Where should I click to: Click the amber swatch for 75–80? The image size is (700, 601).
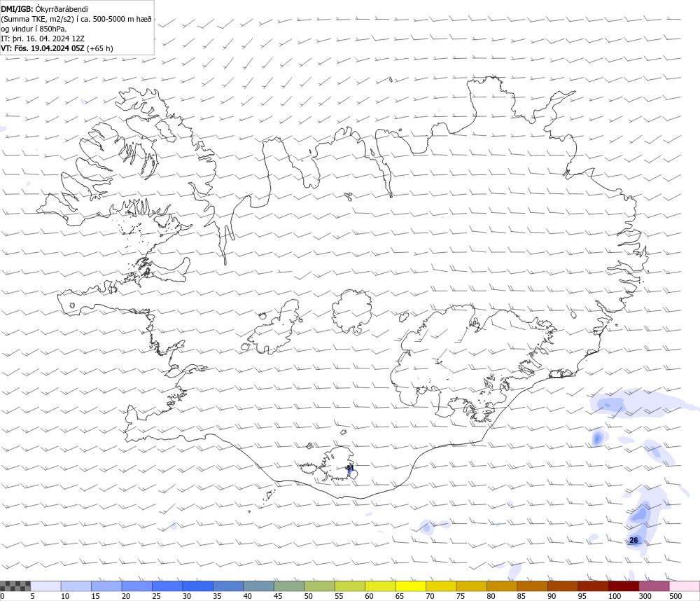point(471,586)
